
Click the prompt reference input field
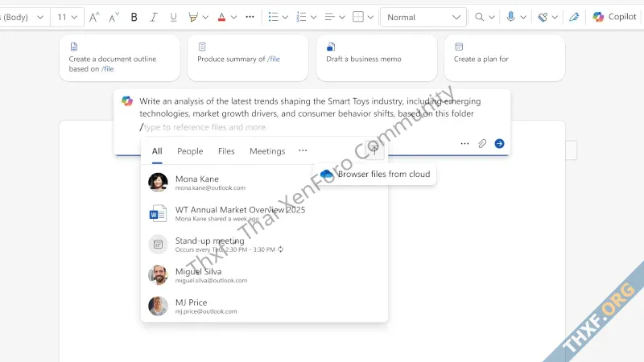(204, 127)
